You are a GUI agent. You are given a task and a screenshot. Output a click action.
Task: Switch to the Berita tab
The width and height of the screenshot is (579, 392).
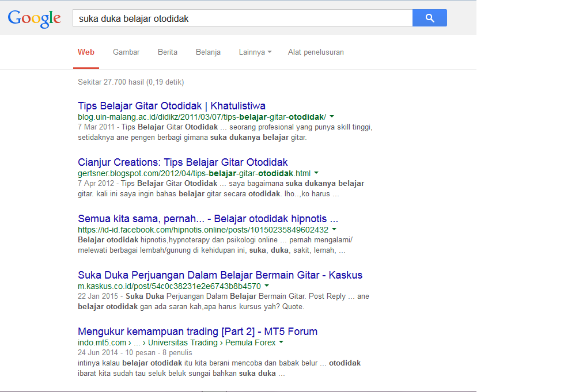(168, 52)
